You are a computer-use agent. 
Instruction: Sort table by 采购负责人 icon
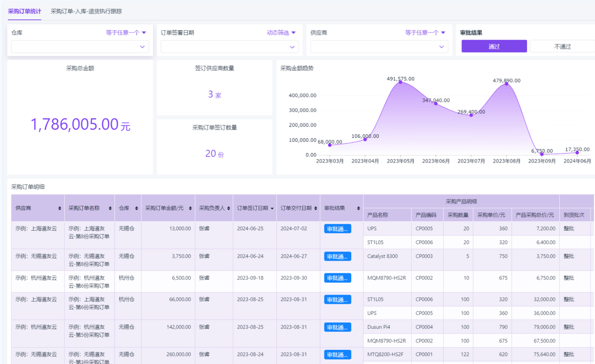coord(228,208)
